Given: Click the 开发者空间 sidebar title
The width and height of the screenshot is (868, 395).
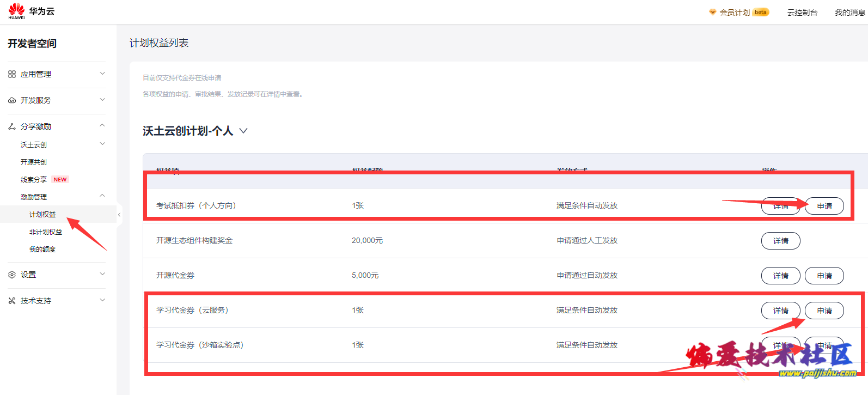Looking at the screenshot, I should click(32, 44).
